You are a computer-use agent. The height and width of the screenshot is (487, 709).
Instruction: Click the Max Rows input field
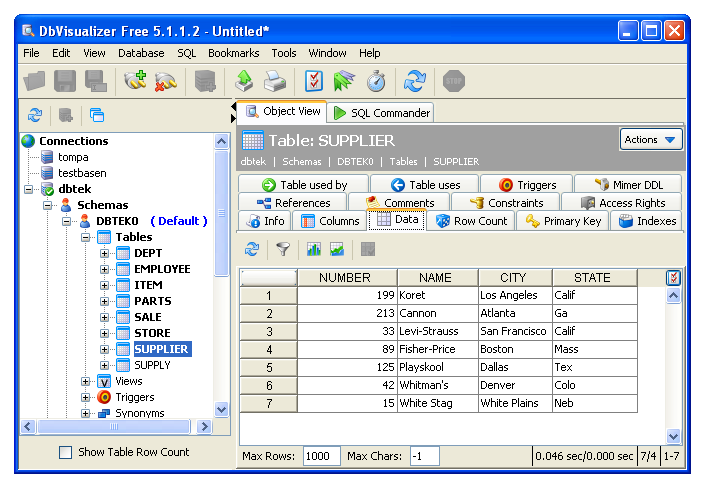click(x=321, y=456)
